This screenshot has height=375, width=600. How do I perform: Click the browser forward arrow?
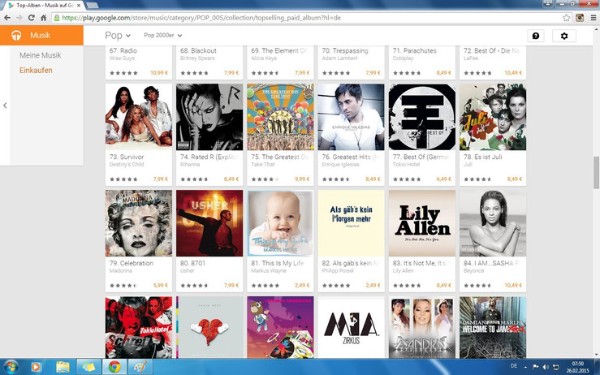click(19, 18)
